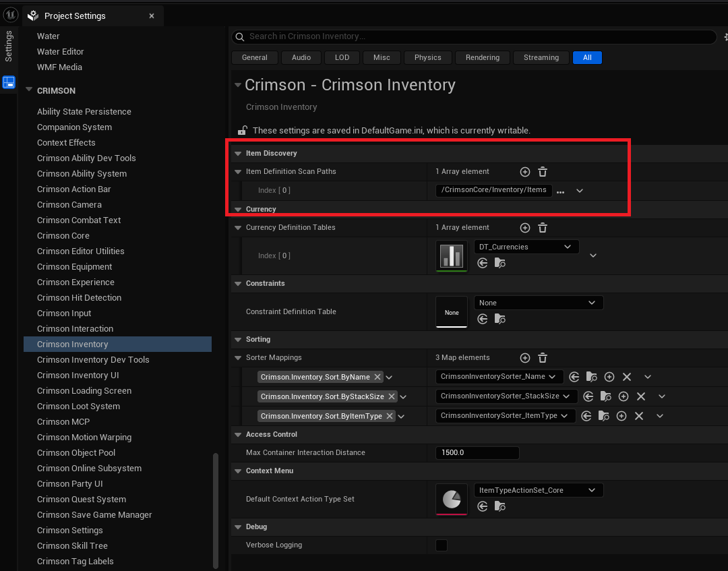Open the Constraint Definition Table None dropdown
The image size is (728, 571).
coord(538,303)
